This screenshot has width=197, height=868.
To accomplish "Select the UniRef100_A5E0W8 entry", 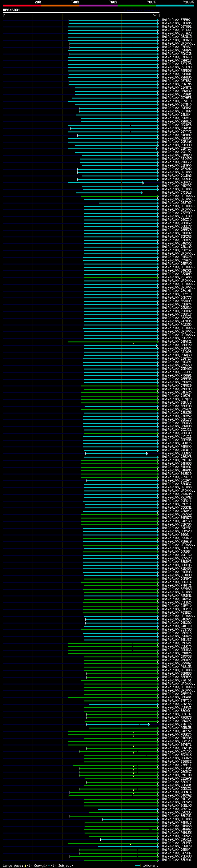I will pyautogui.click(x=176, y=857).
